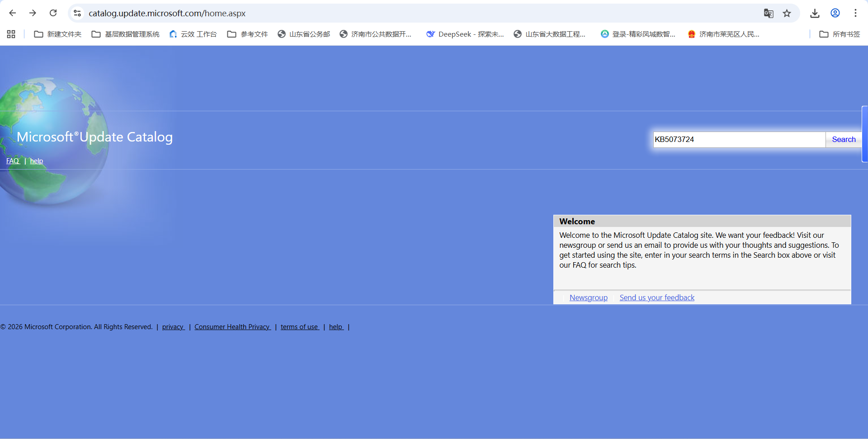This screenshot has width=868, height=439.
Task: Open the DeepSeek bookmark
Action: [465, 34]
